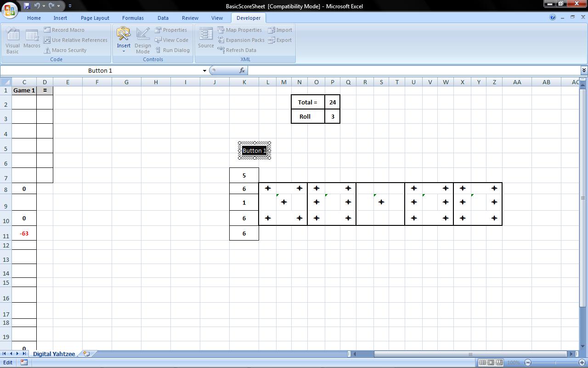Click the Total = cell
588x368 pixels.
coord(308,102)
